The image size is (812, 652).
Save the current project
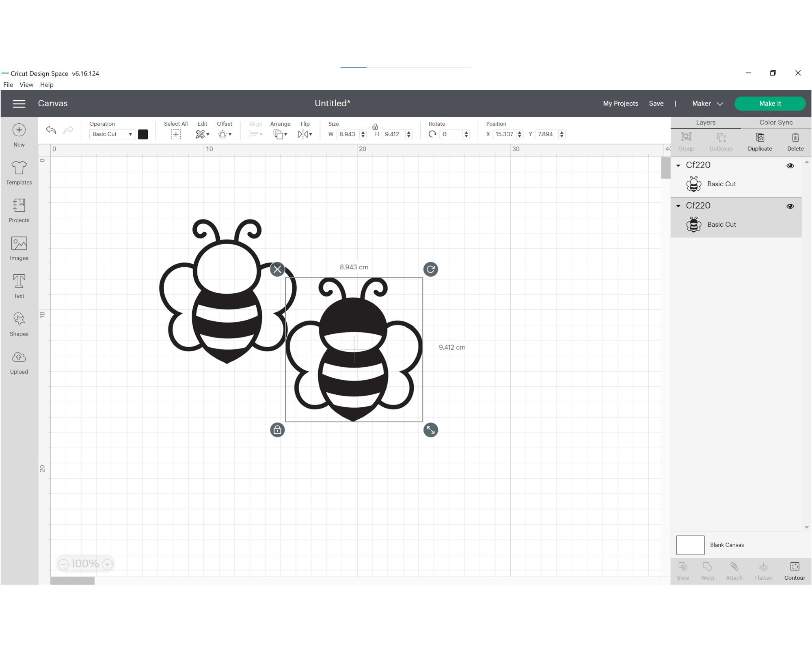point(656,103)
